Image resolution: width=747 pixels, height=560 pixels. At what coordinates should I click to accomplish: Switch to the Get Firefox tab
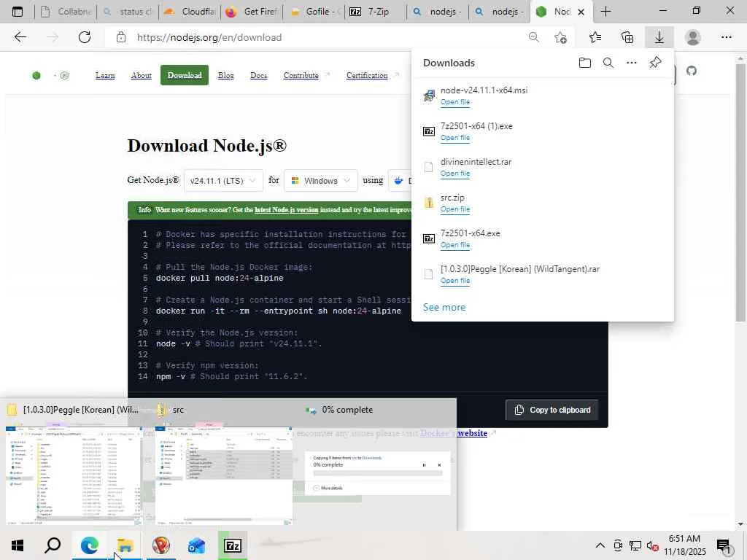coord(252,12)
